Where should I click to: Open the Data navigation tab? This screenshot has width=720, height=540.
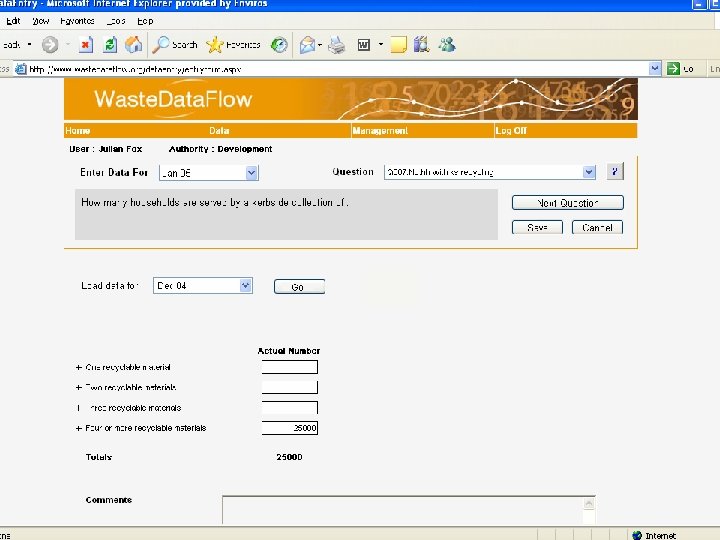coord(219,131)
